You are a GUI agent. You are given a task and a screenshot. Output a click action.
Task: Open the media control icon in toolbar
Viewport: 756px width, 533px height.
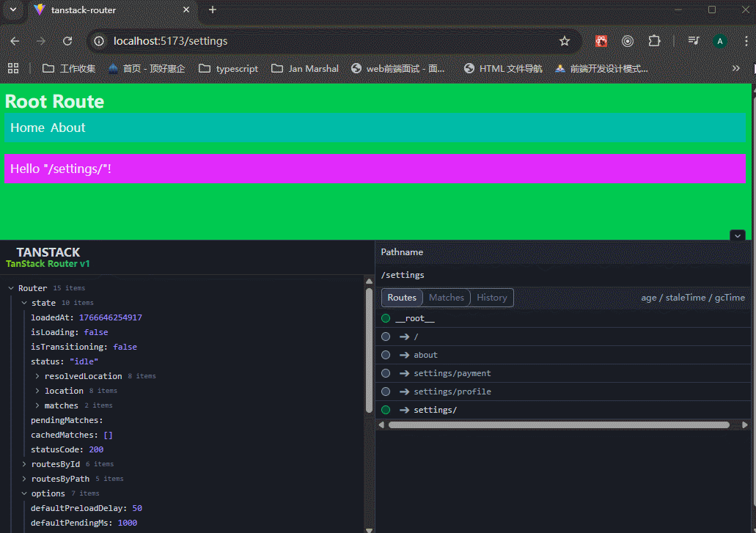click(x=693, y=41)
